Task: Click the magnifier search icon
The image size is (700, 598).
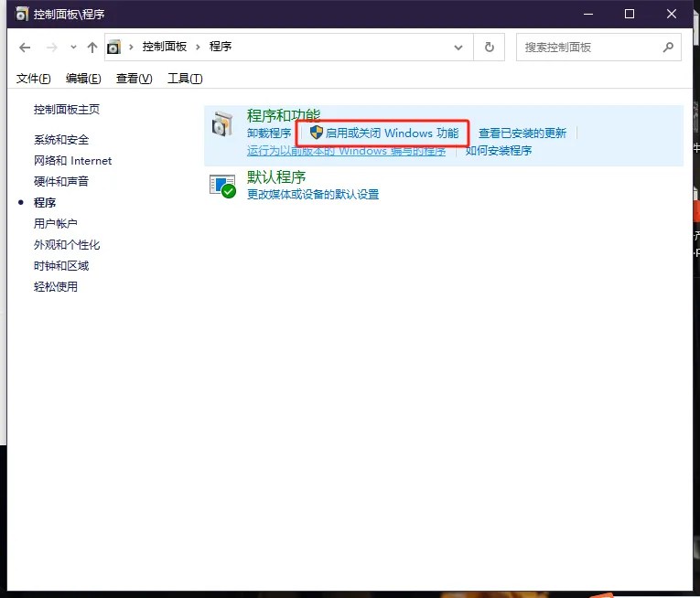Action: [668, 47]
